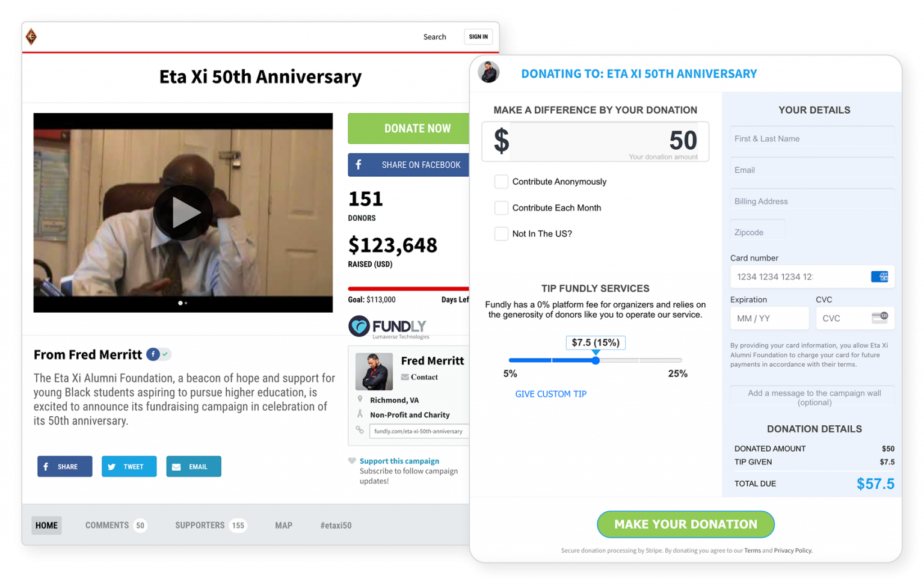The height and width of the screenshot is (584, 924).
Task: Open the Privacy Policy link
Action: [792, 550]
